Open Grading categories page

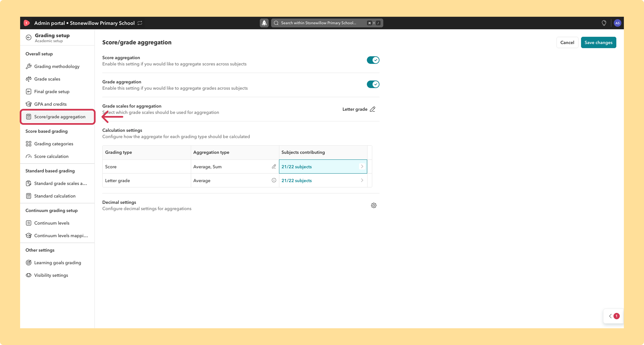[57, 144]
